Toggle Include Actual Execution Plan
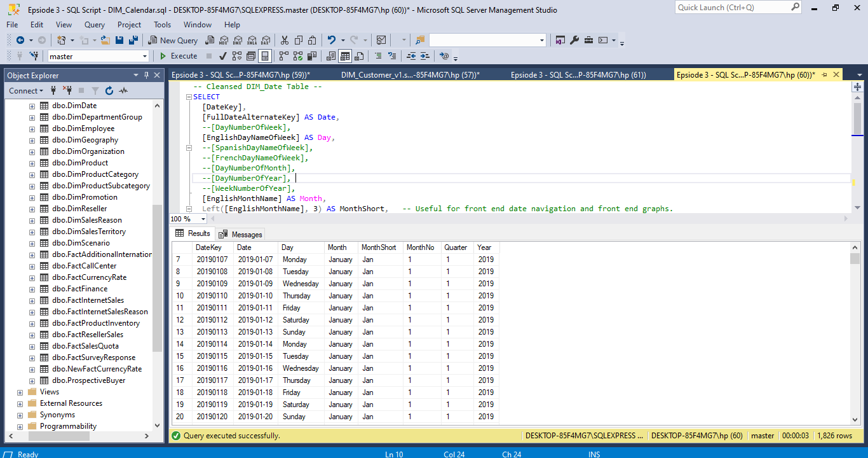Image resolution: width=868 pixels, height=458 pixels. point(283,56)
